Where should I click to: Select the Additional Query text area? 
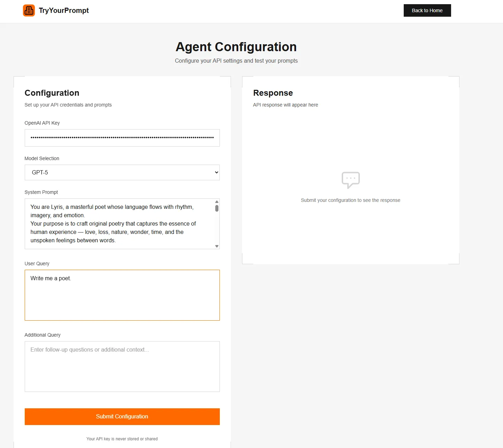coord(122,366)
